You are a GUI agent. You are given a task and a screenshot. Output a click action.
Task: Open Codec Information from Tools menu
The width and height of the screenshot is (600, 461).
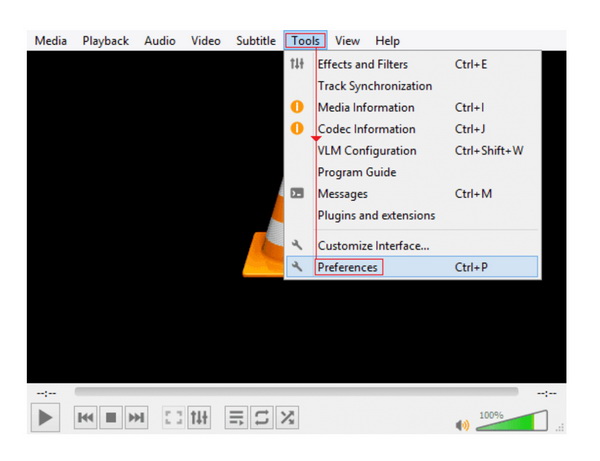click(412, 129)
